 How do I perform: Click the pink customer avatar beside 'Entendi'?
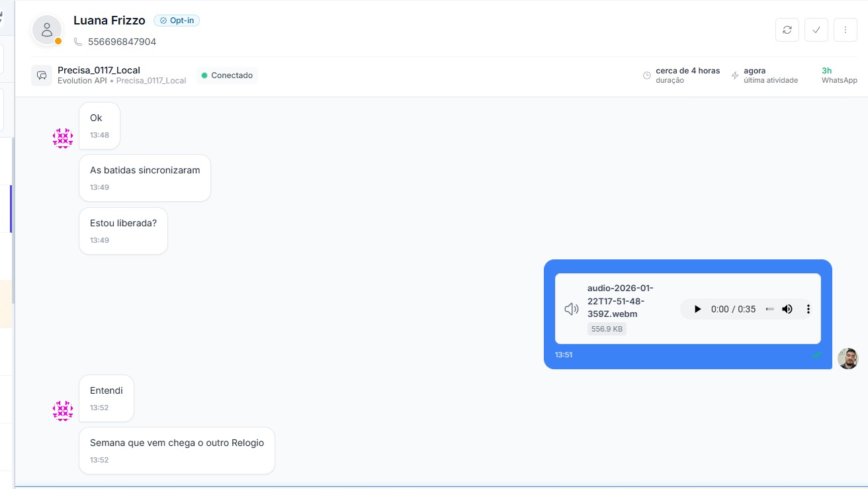point(63,410)
